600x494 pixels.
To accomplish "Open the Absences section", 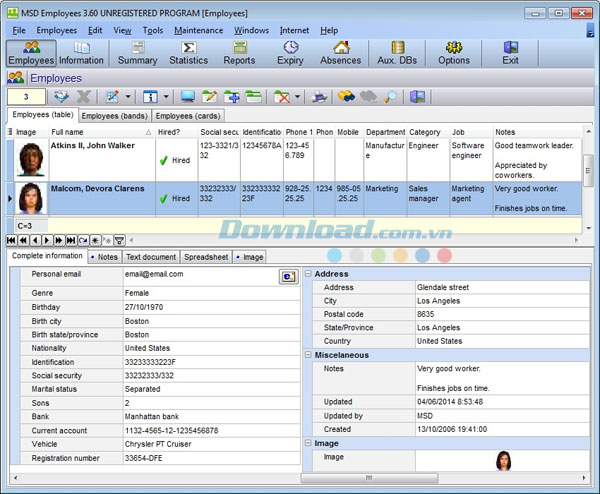I will tap(340, 53).
